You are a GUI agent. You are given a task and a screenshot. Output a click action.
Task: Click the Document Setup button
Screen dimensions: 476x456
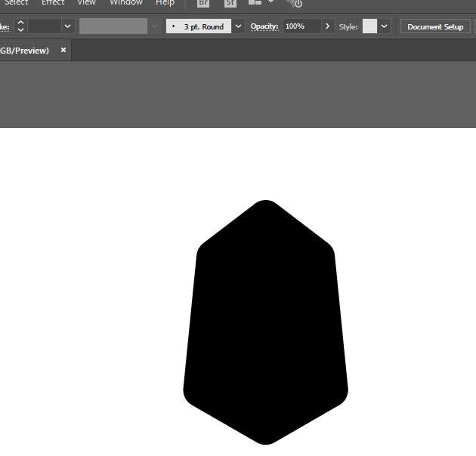pos(435,26)
